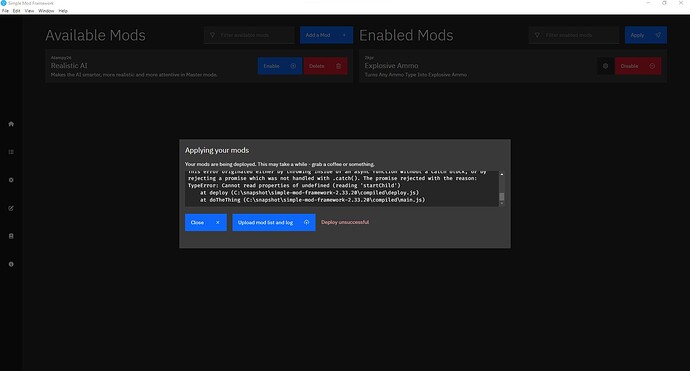
Task: Click the Deploy unsuccessful status text
Action: click(345, 222)
